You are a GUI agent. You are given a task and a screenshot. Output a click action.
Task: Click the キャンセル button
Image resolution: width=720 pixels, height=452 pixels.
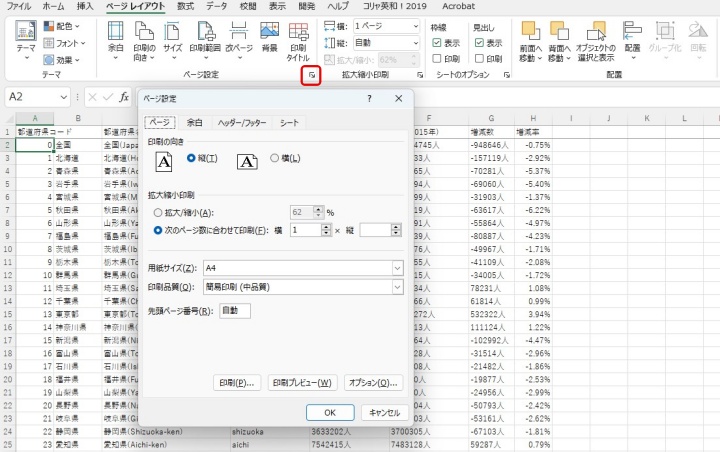tap(384, 412)
